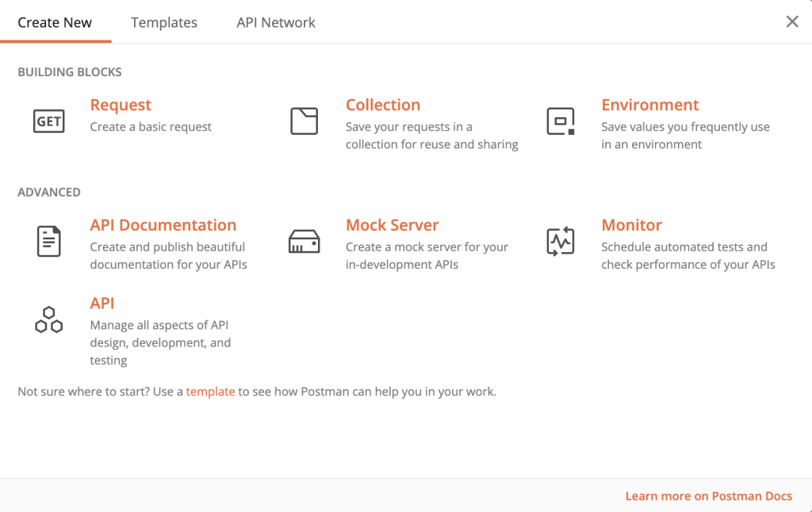Click 'Save values you frequently use' text

(x=685, y=127)
